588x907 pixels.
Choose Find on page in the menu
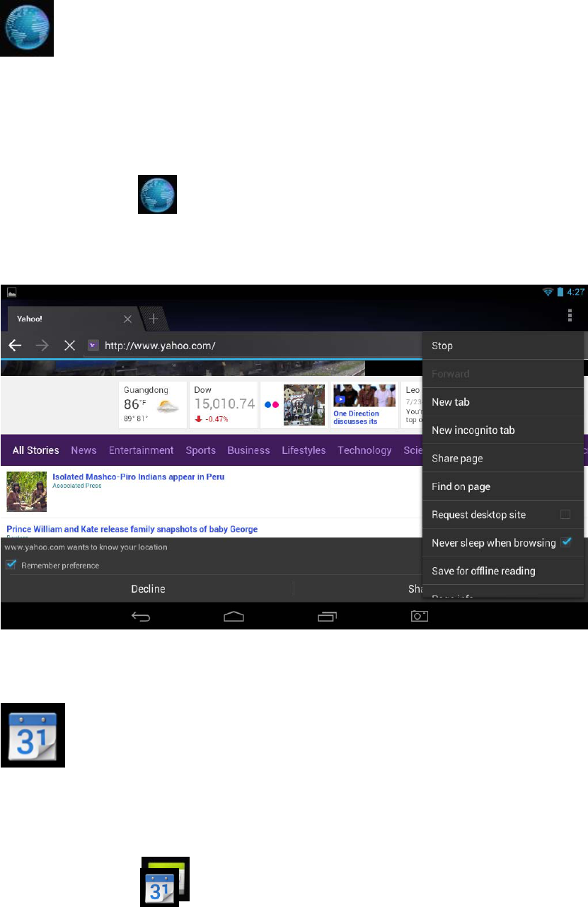[x=502, y=486]
